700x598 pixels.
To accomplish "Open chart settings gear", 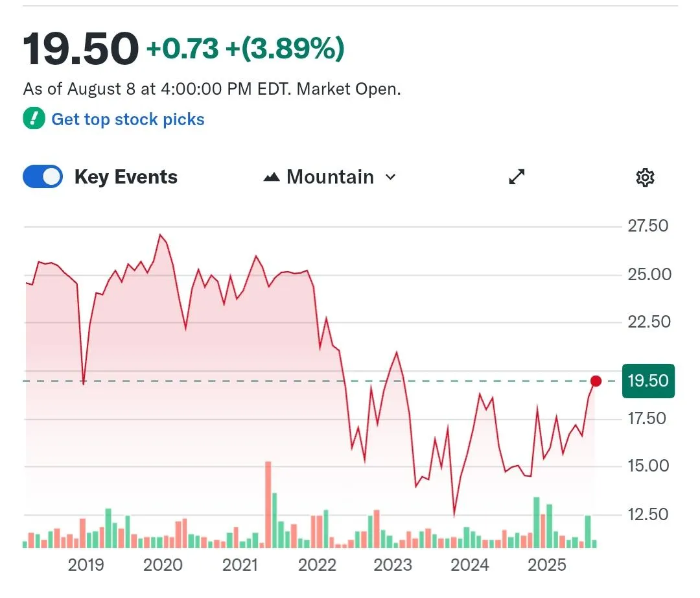I will 645,177.
